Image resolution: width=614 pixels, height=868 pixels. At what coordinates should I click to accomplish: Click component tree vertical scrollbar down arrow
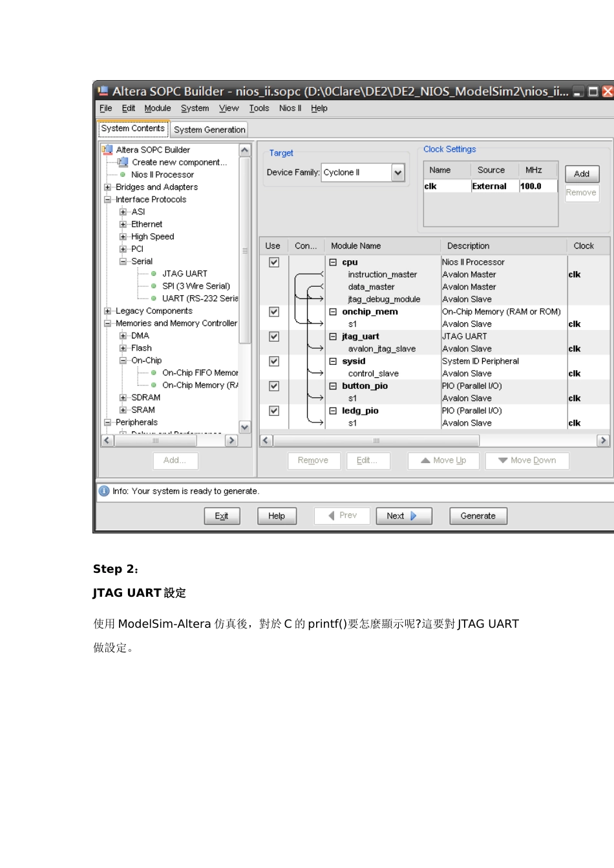coord(245,427)
